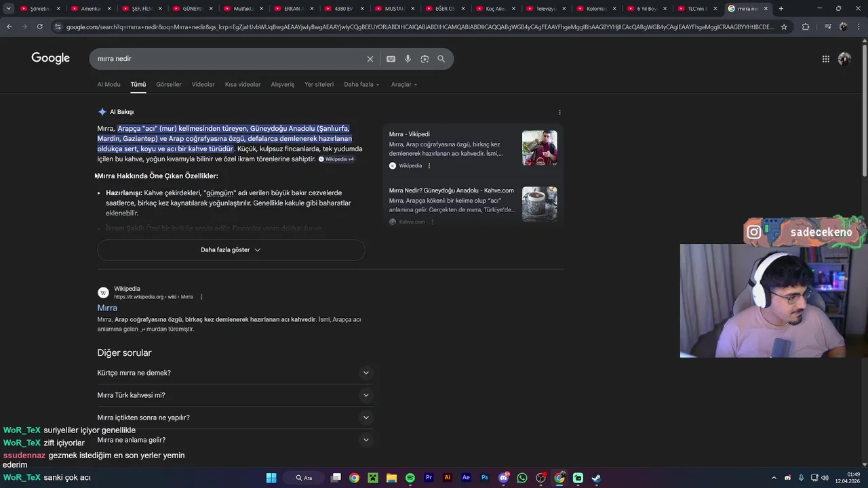The height and width of the screenshot is (488, 868).
Task: Expand AI overview with Daha fazla göster
Action: point(231,249)
